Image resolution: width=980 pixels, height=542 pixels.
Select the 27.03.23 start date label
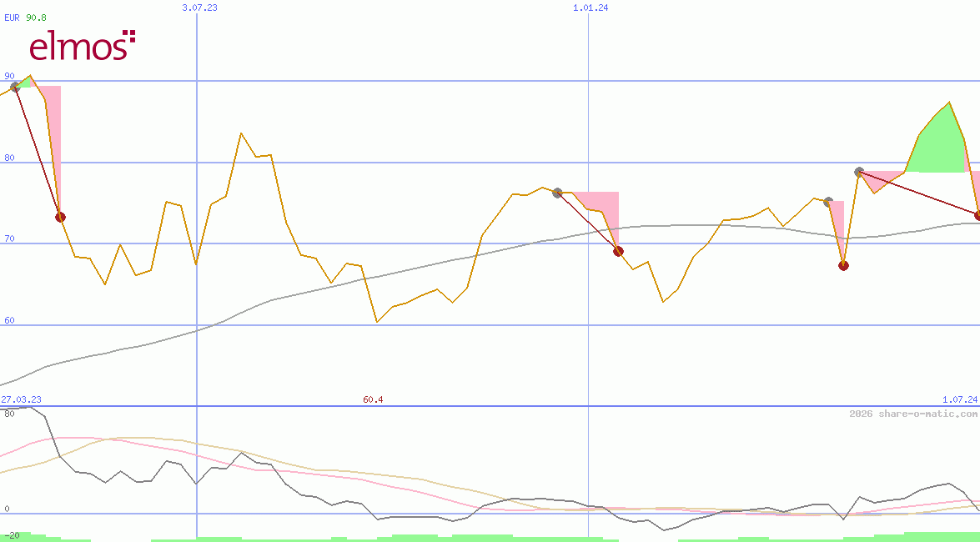coord(21,399)
